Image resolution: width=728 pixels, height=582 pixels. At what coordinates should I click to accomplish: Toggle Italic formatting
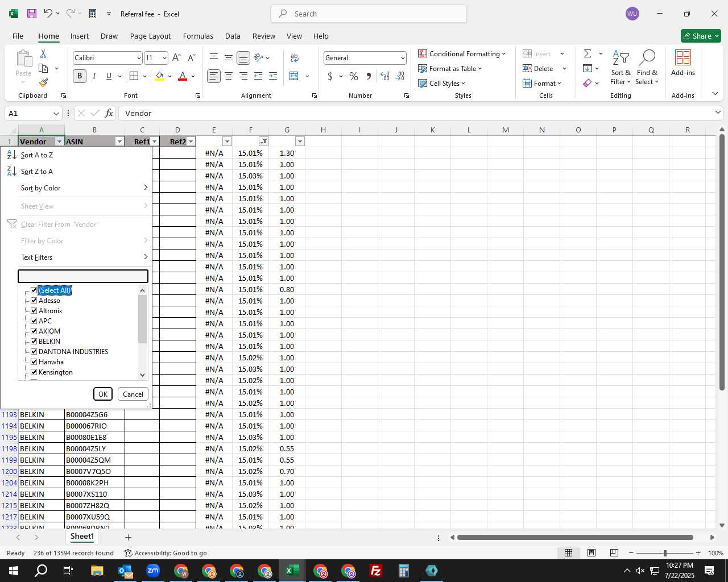click(94, 76)
